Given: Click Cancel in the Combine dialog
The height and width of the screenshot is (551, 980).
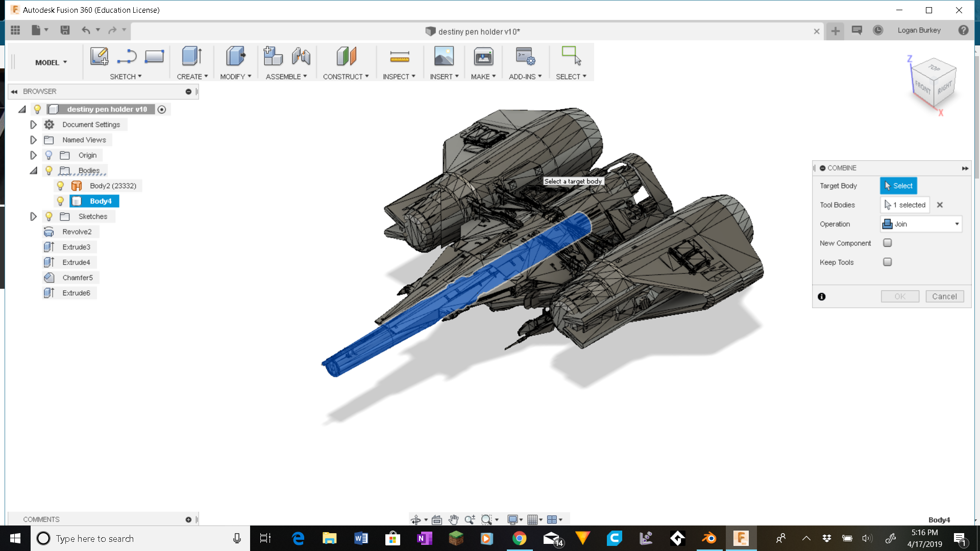Looking at the screenshot, I should click(945, 296).
